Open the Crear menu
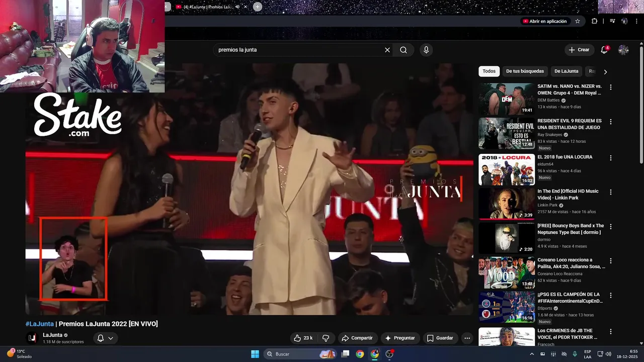 (x=579, y=50)
